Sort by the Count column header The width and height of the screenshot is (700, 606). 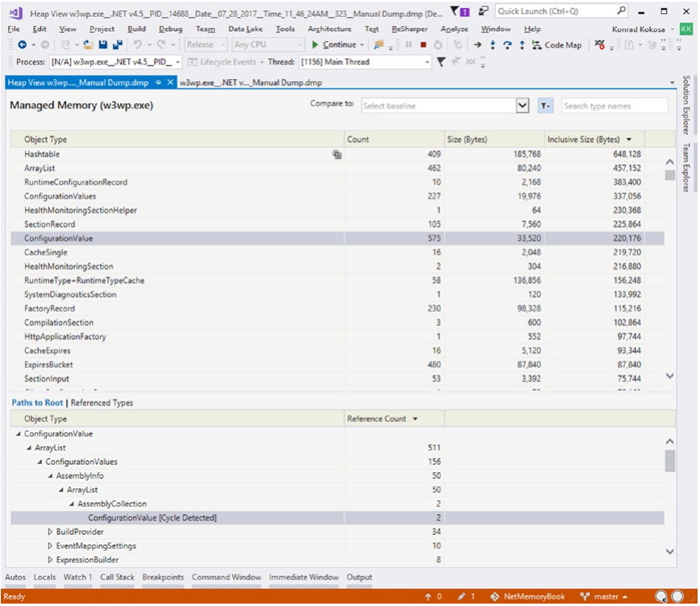394,140
